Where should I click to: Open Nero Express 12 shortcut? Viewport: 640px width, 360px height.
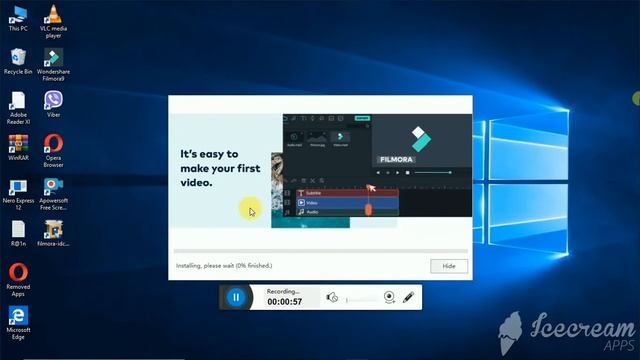[18, 194]
